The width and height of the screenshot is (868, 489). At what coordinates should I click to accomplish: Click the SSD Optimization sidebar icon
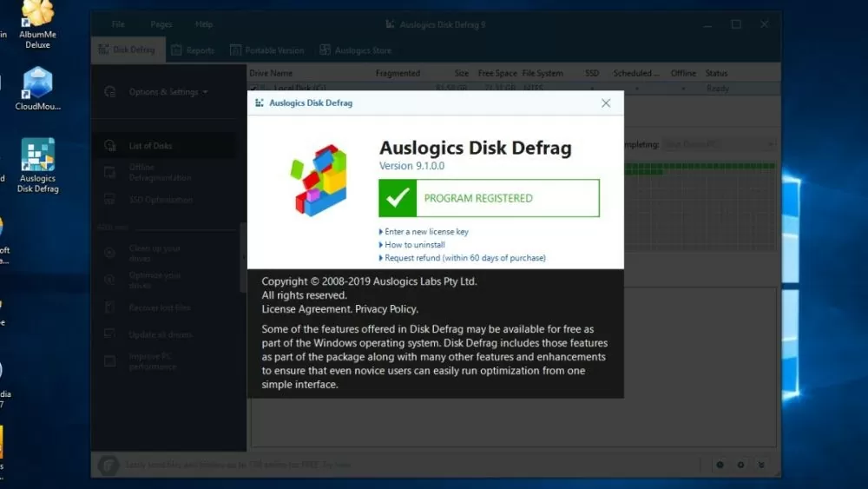tap(110, 200)
